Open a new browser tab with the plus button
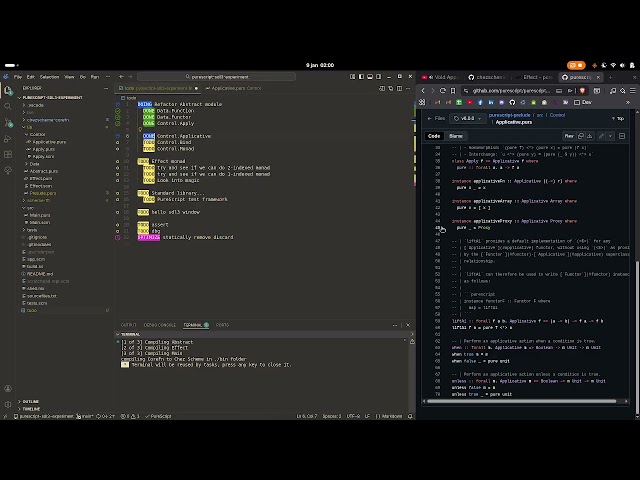640x480 pixels. pyautogui.click(x=611, y=77)
